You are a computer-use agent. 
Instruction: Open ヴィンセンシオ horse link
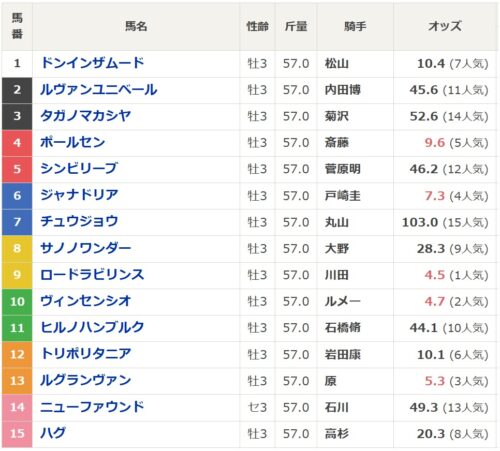coord(86,301)
